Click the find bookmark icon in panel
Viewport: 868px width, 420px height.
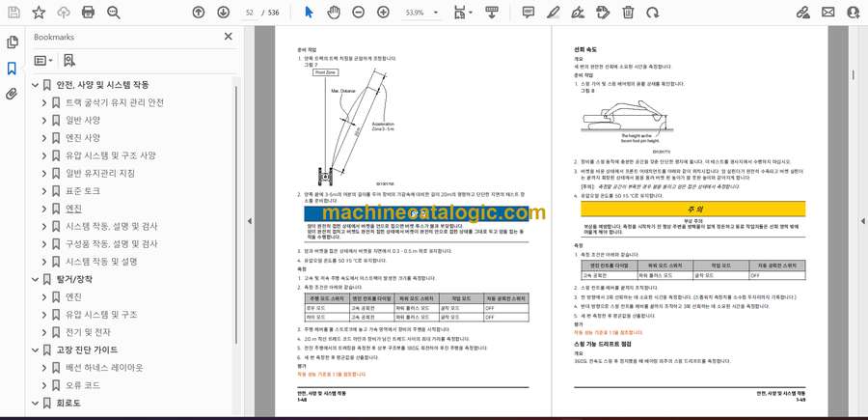(69, 61)
